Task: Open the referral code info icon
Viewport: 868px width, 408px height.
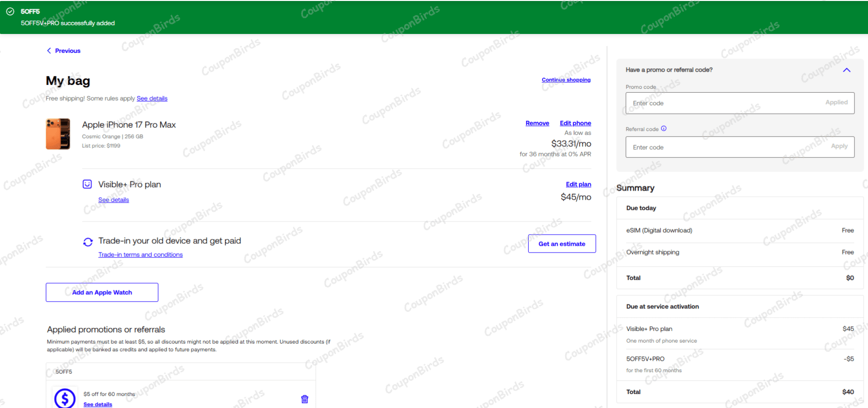Action: coord(664,129)
